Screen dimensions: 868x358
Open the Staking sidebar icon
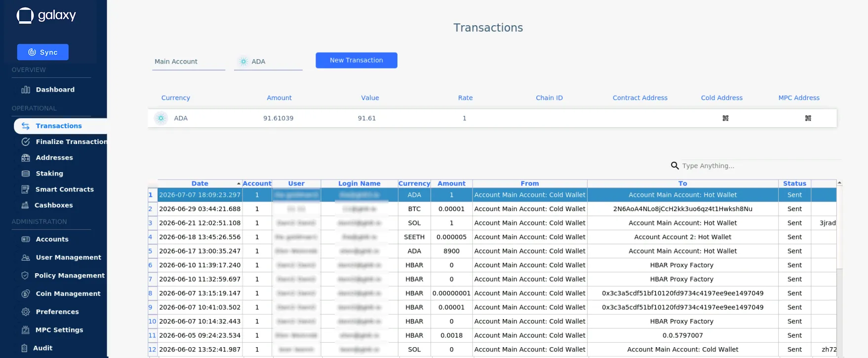[26, 174]
